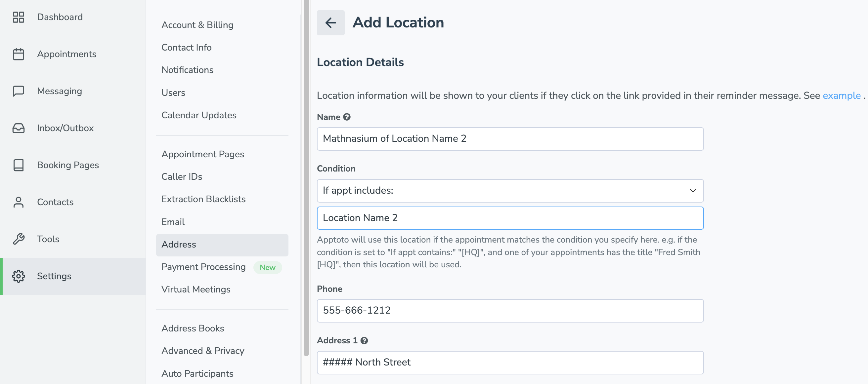Click the condition value field 'Location Name 2'

point(510,218)
